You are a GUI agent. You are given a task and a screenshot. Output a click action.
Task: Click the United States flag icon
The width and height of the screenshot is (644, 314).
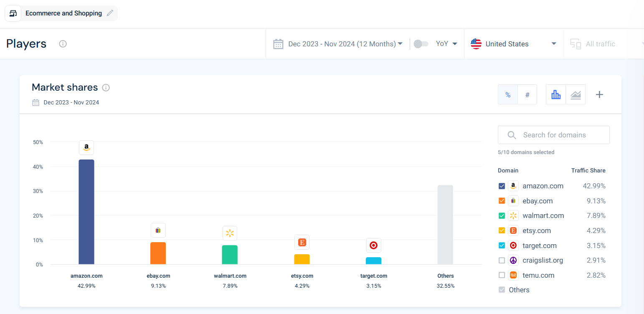click(476, 44)
